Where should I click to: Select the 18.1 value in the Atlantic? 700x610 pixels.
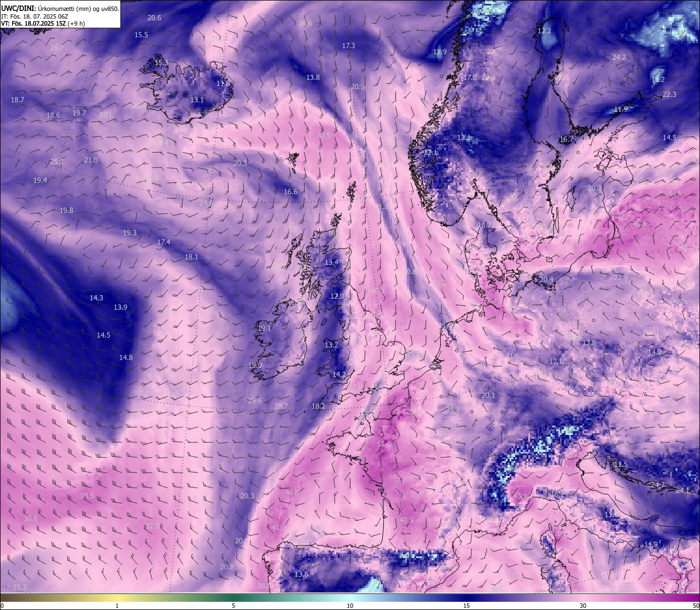click(x=191, y=257)
